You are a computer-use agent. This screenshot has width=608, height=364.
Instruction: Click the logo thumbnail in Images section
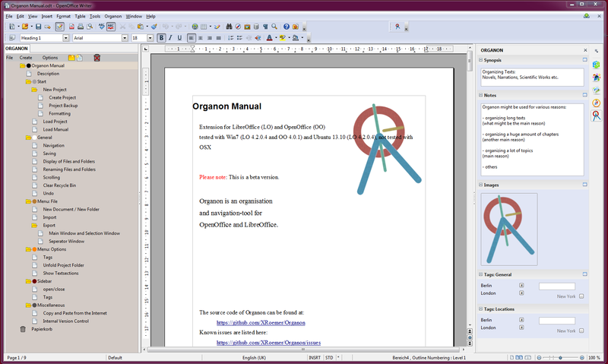coord(509,229)
